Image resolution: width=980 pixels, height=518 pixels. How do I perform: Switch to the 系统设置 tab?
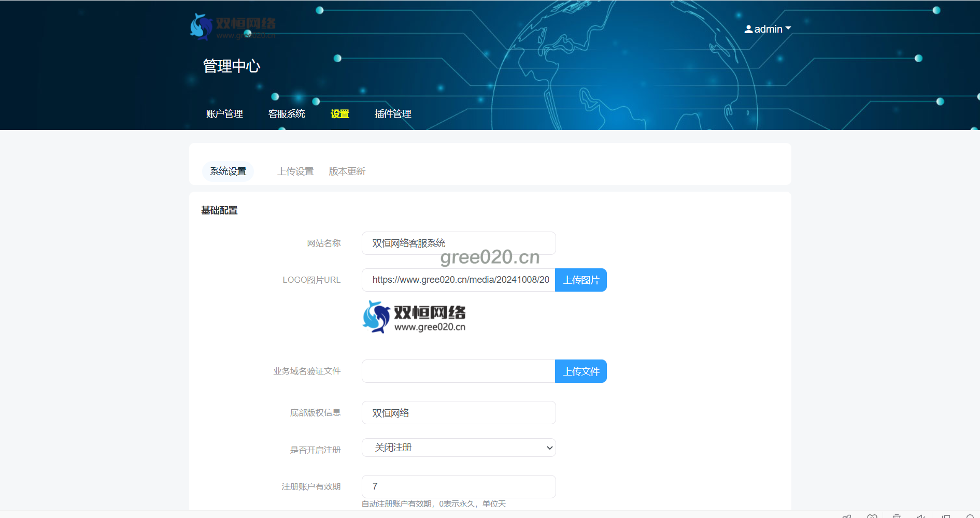pos(228,171)
